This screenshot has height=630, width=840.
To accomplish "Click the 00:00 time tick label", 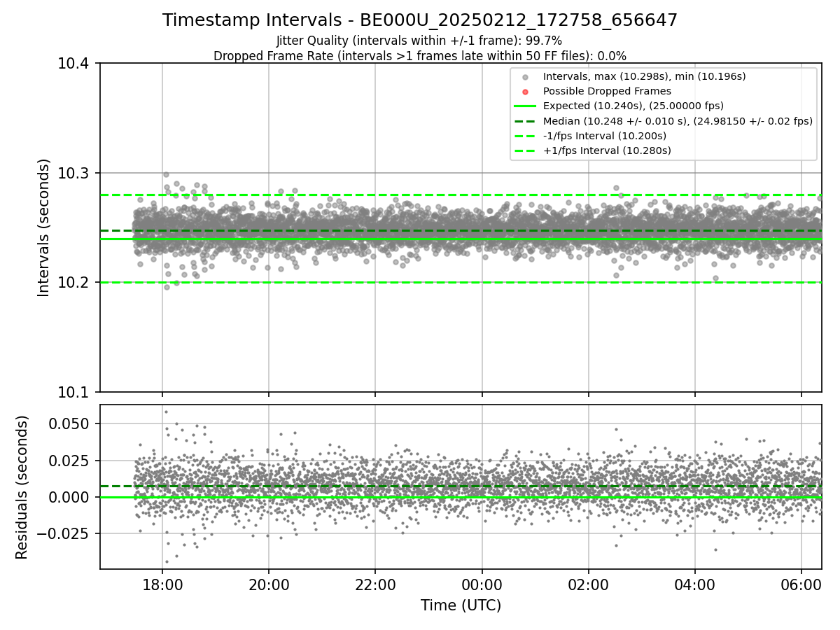I will coord(482,584).
